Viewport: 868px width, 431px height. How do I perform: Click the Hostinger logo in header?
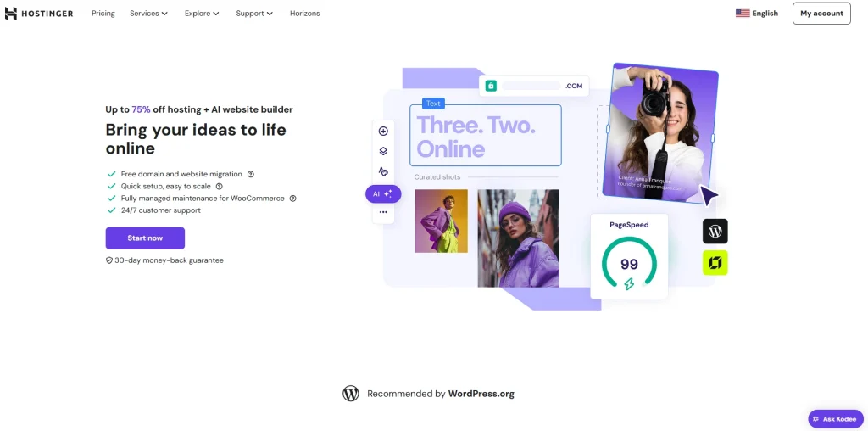pos(39,14)
